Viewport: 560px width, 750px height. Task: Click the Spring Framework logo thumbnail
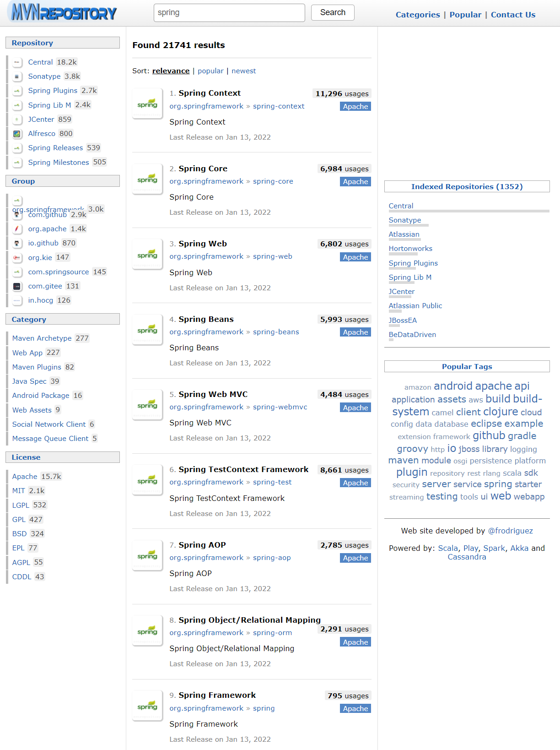pyautogui.click(x=147, y=706)
